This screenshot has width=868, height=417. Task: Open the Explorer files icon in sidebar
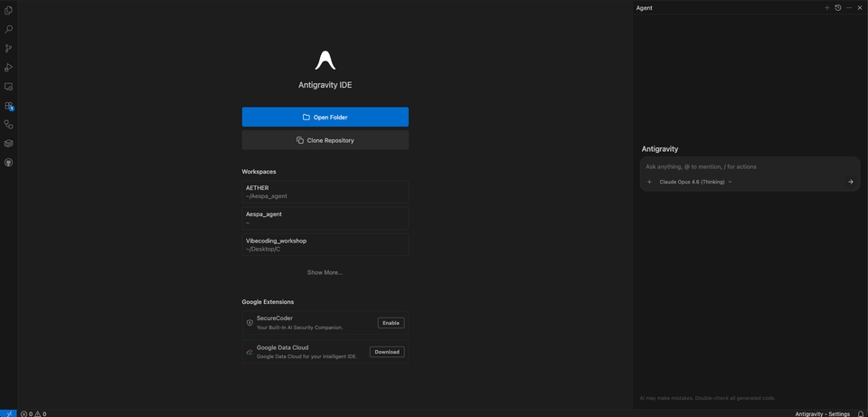point(8,11)
